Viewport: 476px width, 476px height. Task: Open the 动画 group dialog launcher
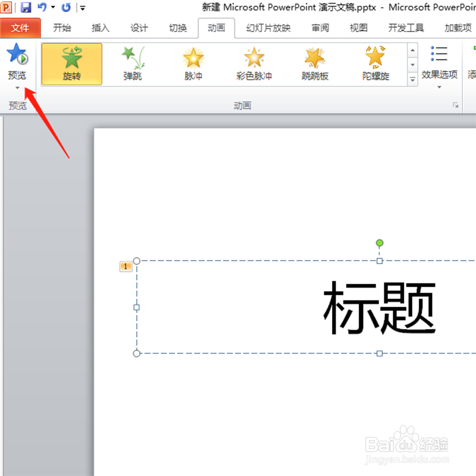pyautogui.click(x=455, y=105)
